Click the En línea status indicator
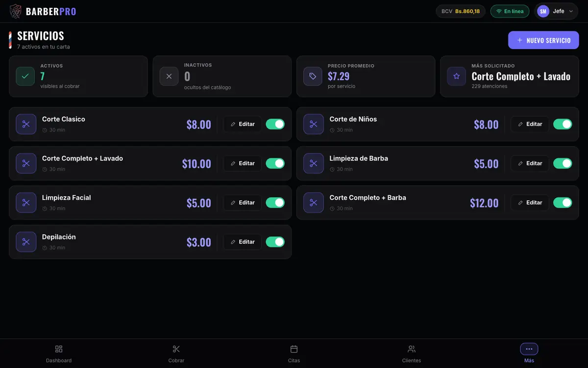 (510, 11)
